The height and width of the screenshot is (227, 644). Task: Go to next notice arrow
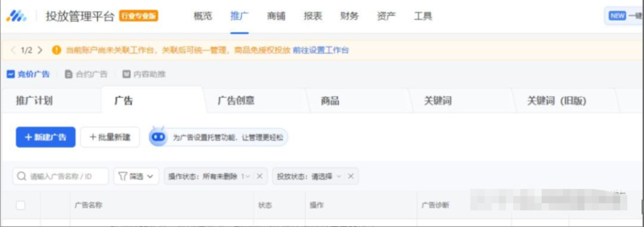[40, 50]
